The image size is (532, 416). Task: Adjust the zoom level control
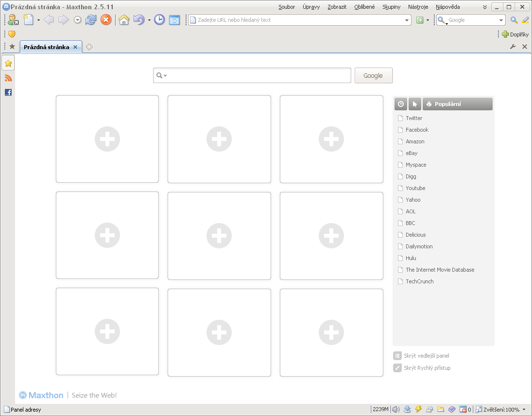(x=500, y=409)
